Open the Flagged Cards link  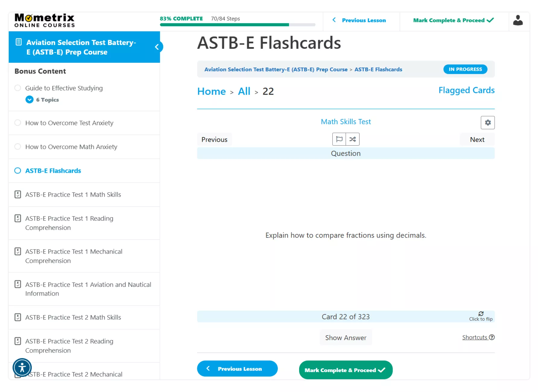tap(466, 90)
